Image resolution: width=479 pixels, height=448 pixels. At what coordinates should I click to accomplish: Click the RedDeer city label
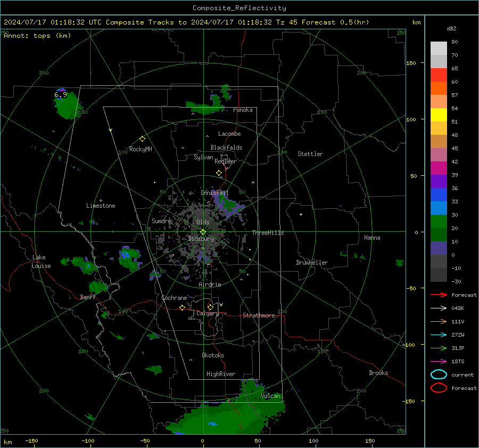(x=226, y=161)
